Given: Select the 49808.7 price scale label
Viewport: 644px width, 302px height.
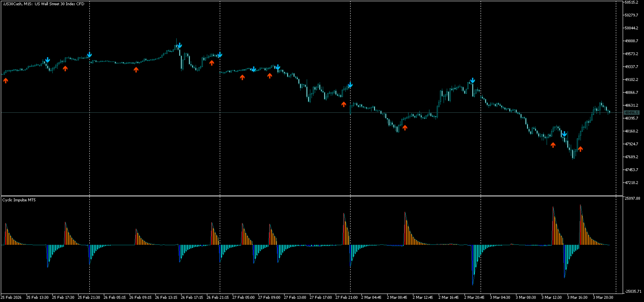Looking at the screenshot, I should point(632,41).
